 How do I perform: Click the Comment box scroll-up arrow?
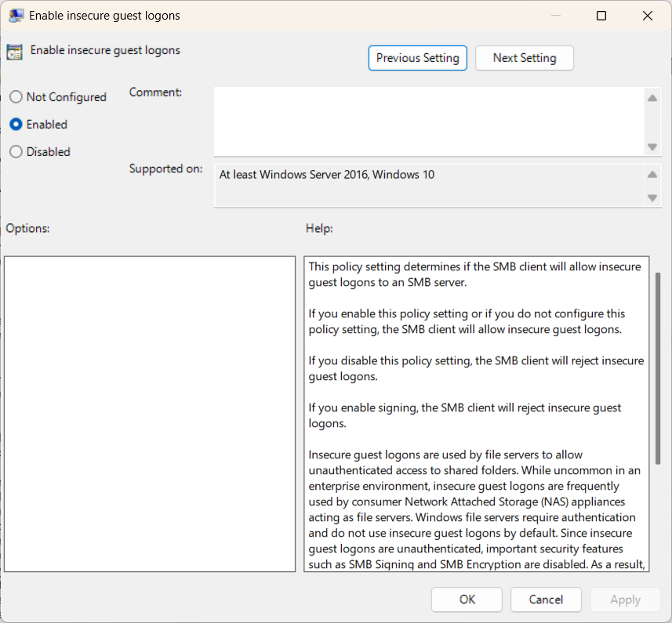(x=652, y=98)
